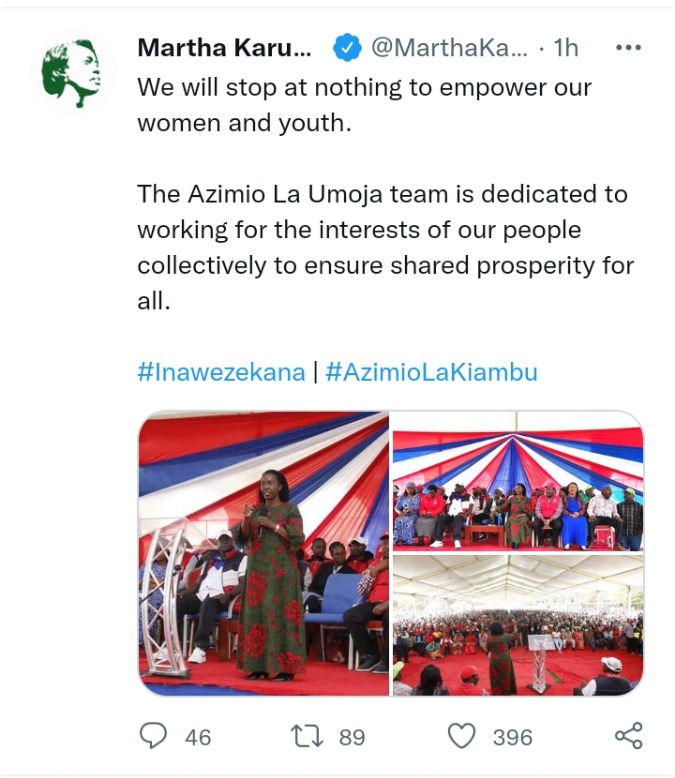Open the three-dot more options menu
Image resolution: width=675 pixels, height=778 pixels.
click(628, 48)
